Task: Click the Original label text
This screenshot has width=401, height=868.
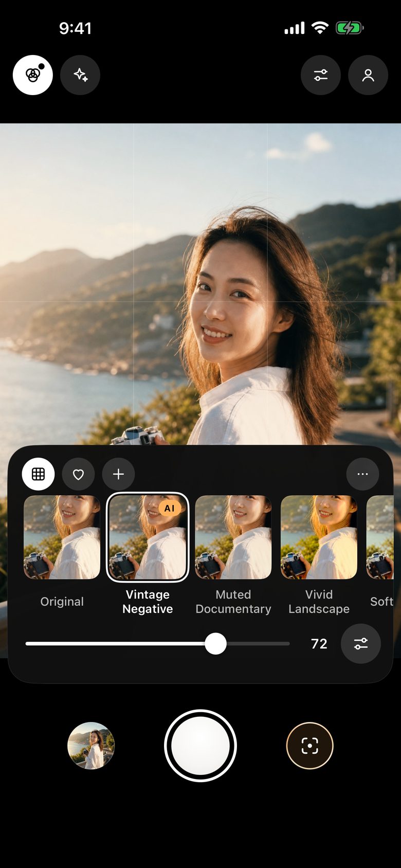Action: pos(62,602)
